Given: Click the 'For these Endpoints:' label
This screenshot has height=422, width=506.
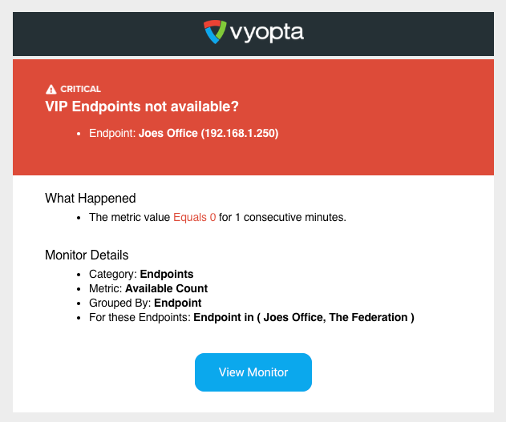Looking at the screenshot, I should [140, 317].
